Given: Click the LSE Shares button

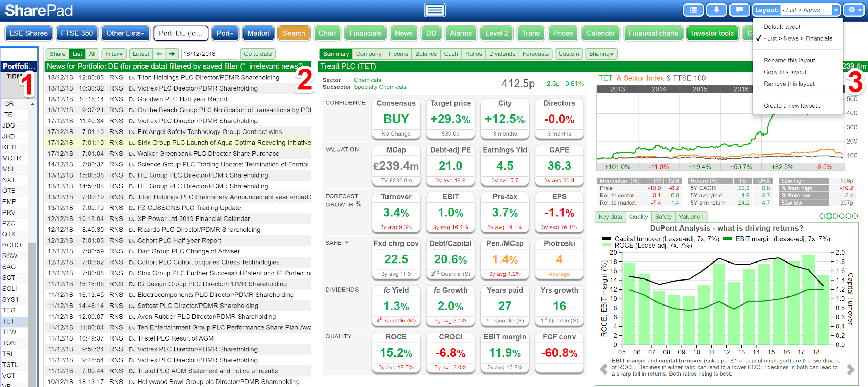Looking at the screenshot, I should pyautogui.click(x=28, y=33).
